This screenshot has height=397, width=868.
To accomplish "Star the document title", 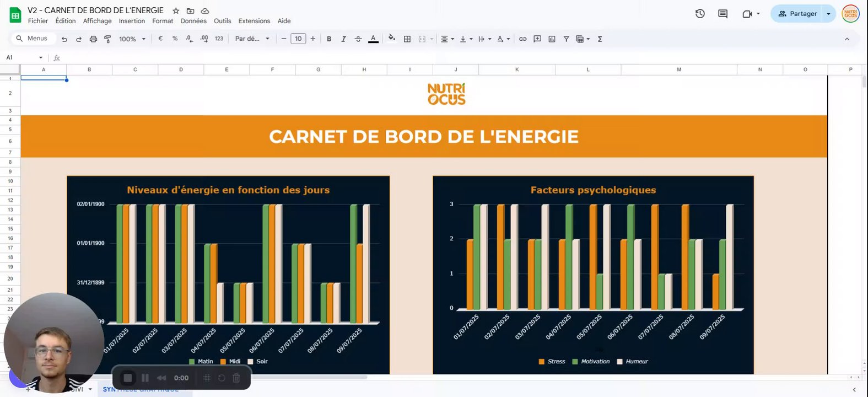I will 176,10.
